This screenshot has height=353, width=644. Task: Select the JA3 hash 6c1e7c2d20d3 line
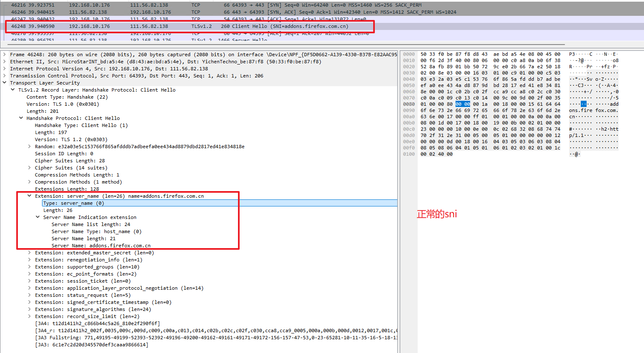click(x=92, y=345)
